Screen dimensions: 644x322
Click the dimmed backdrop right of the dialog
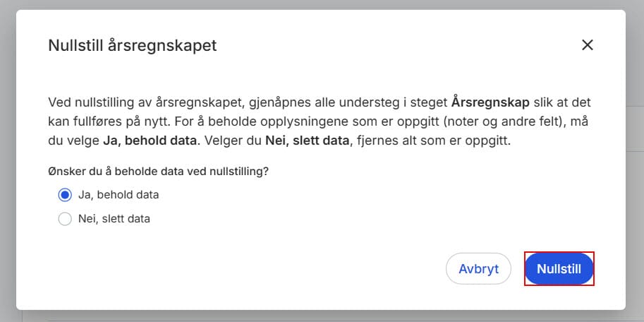point(635,161)
